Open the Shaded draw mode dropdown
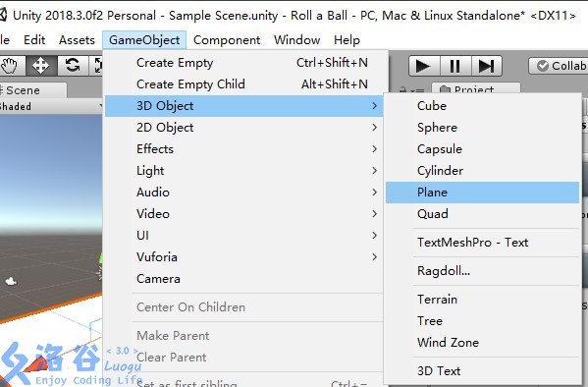This screenshot has height=387, width=588. click(x=51, y=107)
